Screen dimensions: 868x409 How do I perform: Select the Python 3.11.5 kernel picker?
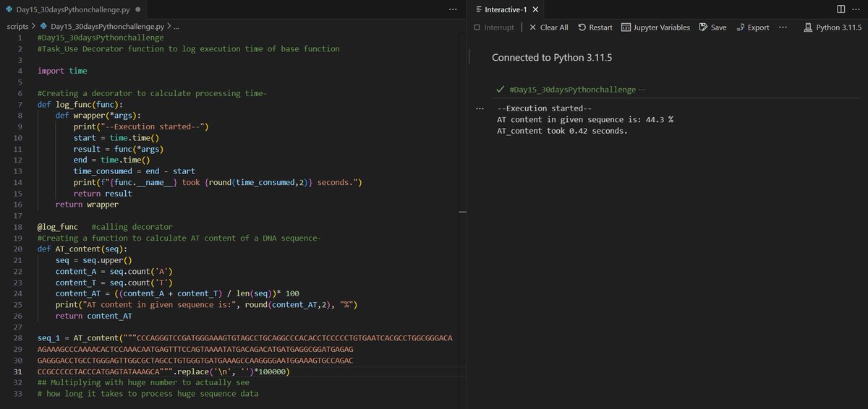tap(833, 27)
